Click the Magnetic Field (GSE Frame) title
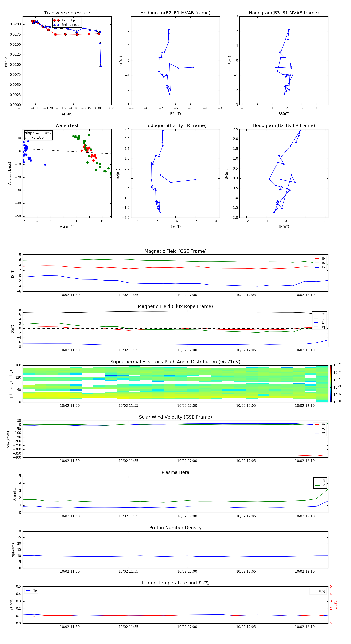Image resolution: width=351 pixels, height=644 pixels. (175, 251)
